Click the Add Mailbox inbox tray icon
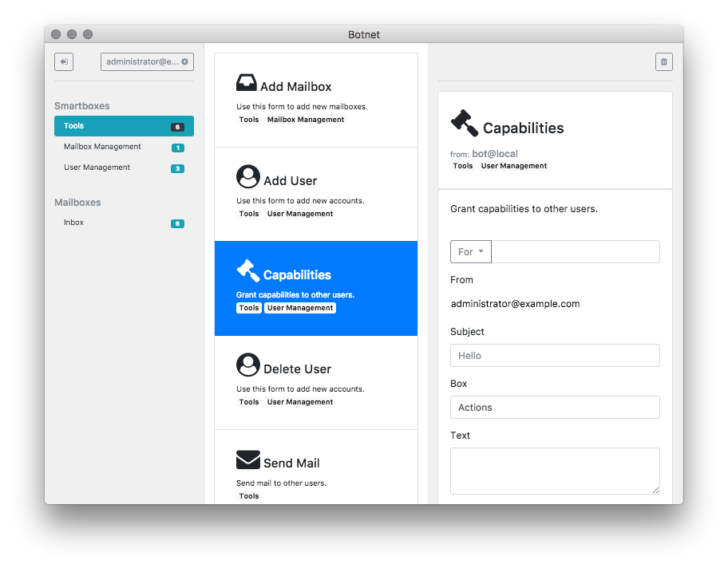This screenshot has height=568, width=728. pos(246,83)
